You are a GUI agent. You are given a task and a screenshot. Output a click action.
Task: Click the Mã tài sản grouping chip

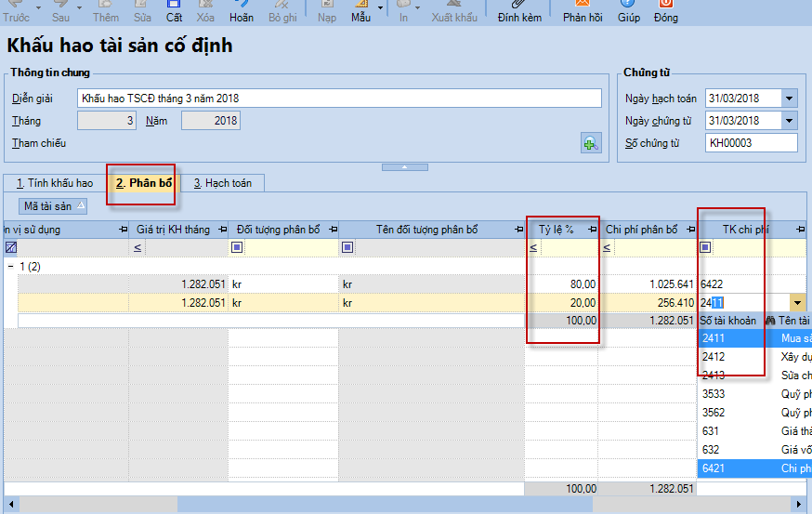pos(53,206)
